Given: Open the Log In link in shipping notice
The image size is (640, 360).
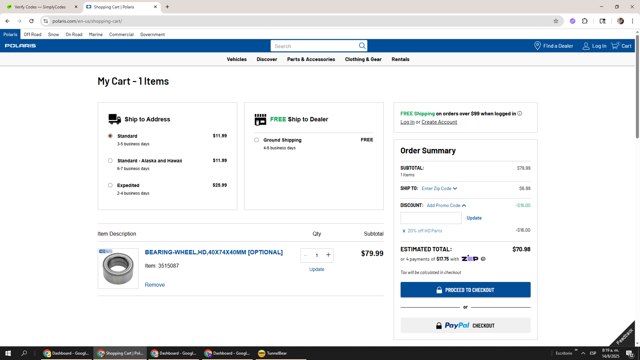Looking at the screenshot, I should [x=407, y=122].
